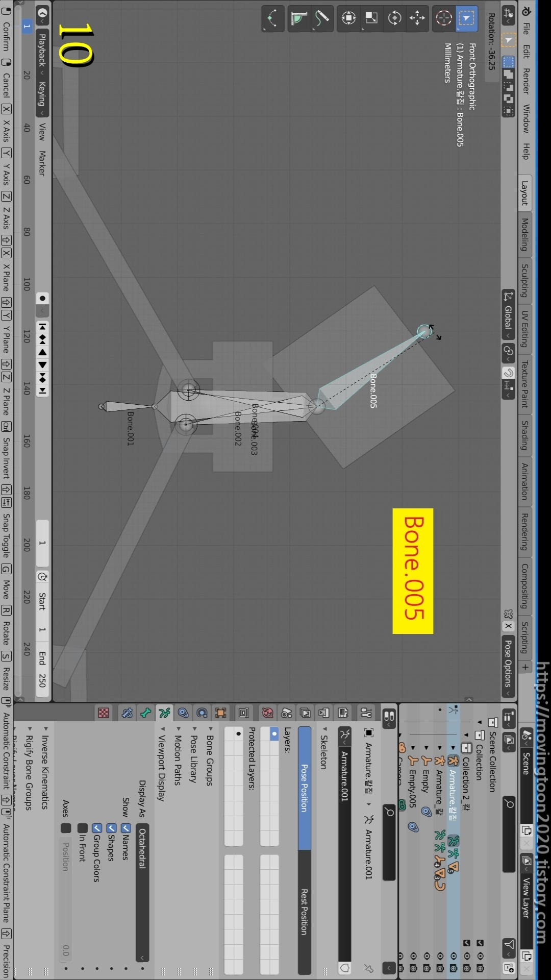Toggle the Group Colors checkbox
551x980 pixels.
96,828
